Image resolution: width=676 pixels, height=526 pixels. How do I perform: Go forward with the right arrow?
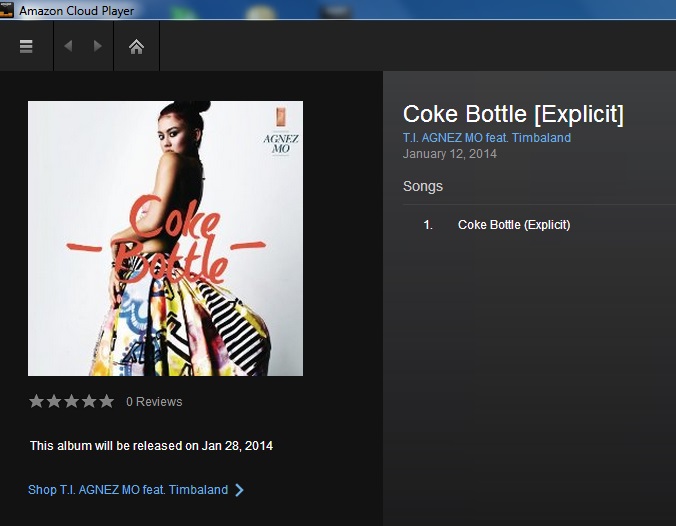(x=97, y=46)
